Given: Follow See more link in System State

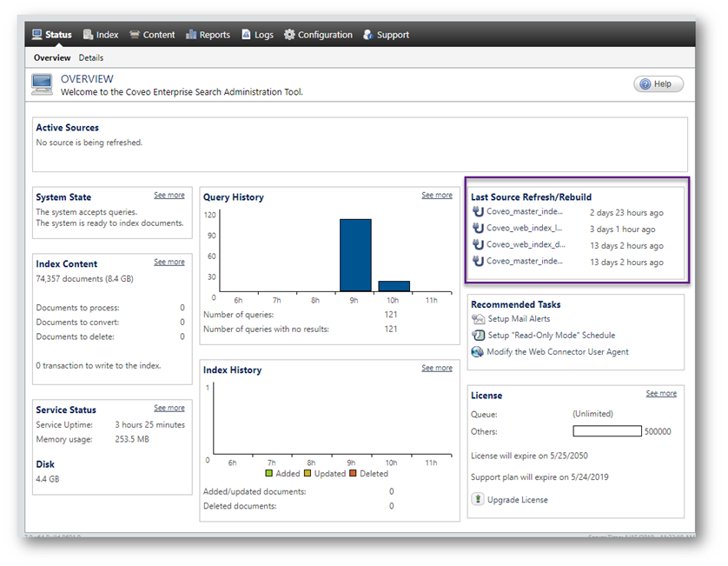Looking at the screenshot, I should tap(169, 195).
